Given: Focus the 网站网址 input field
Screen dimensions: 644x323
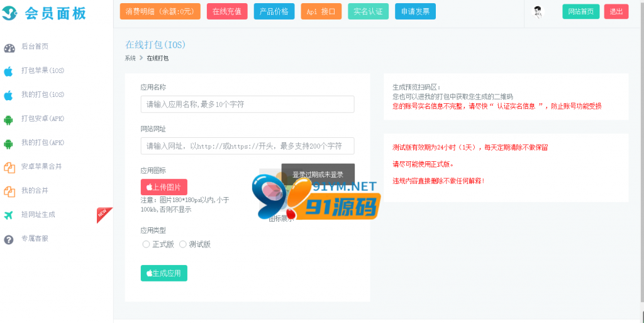Looking at the screenshot, I should coord(247,146).
